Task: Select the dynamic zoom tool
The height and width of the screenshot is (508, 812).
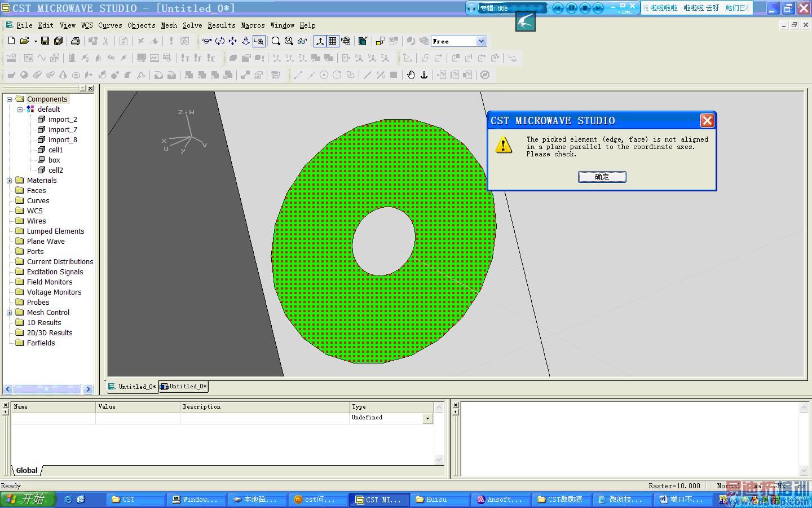Action: pyautogui.click(x=246, y=41)
